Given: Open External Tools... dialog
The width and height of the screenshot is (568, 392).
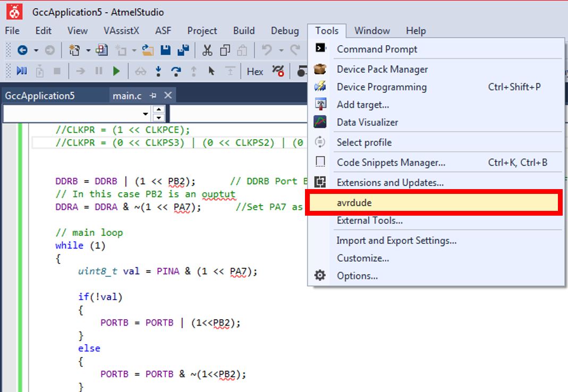Looking at the screenshot, I should tap(436, 220).
